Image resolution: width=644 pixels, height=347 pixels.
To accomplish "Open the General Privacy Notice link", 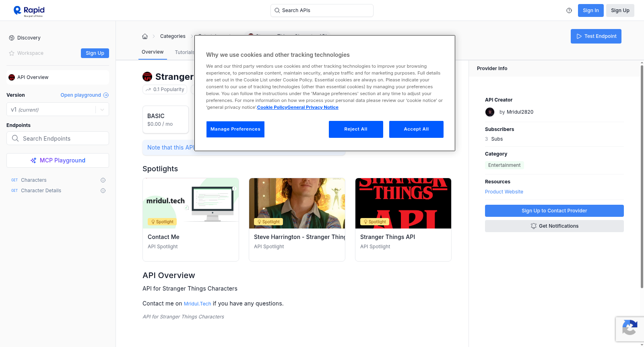I will pos(313,107).
